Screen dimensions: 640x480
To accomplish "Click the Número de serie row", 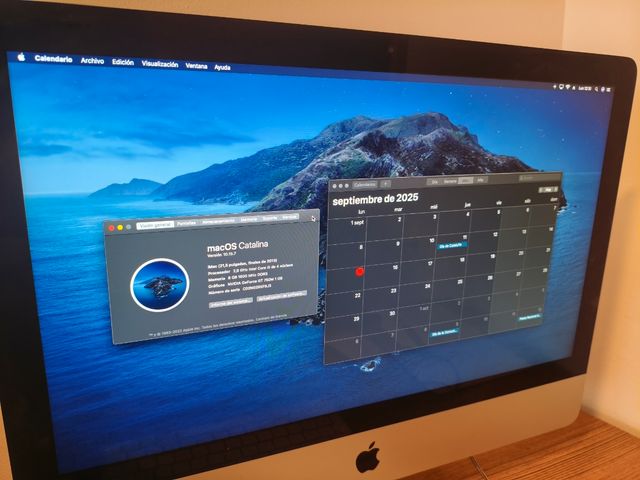I will pos(240,290).
